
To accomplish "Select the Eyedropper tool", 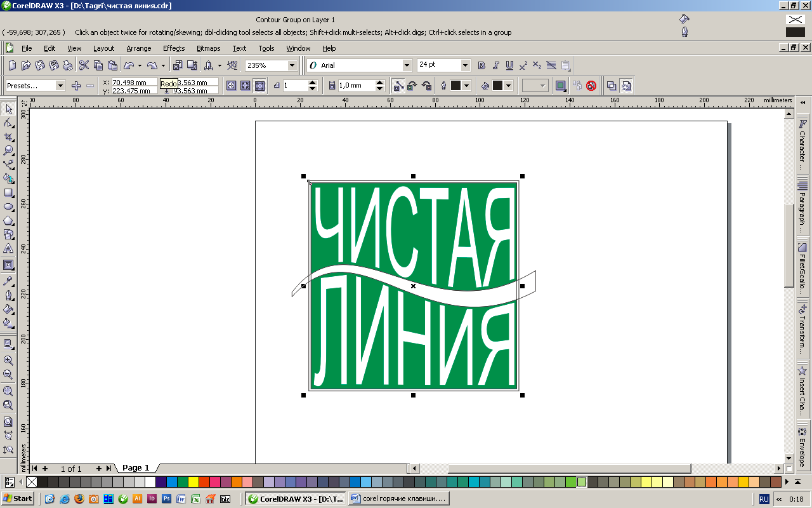I will pyautogui.click(x=9, y=281).
